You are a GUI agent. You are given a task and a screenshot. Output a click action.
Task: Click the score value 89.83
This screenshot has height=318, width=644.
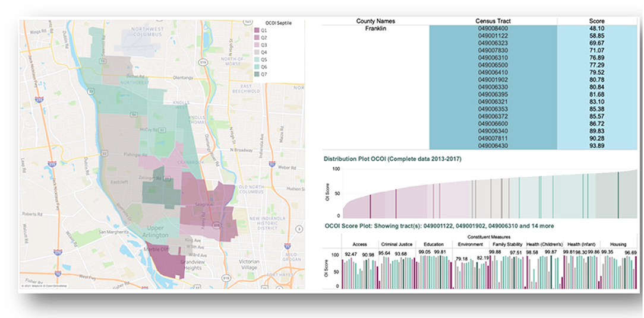(x=596, y=131)
